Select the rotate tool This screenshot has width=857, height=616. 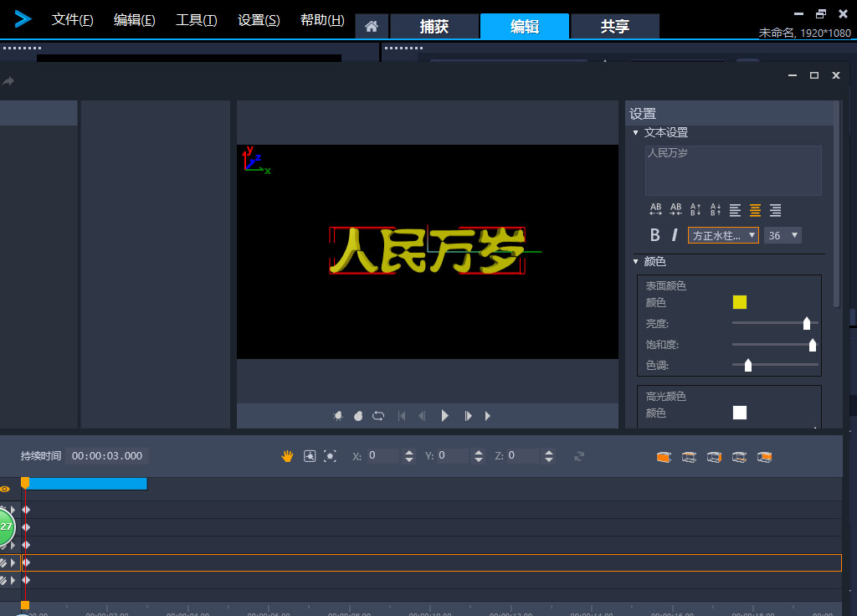coord(310,456)
